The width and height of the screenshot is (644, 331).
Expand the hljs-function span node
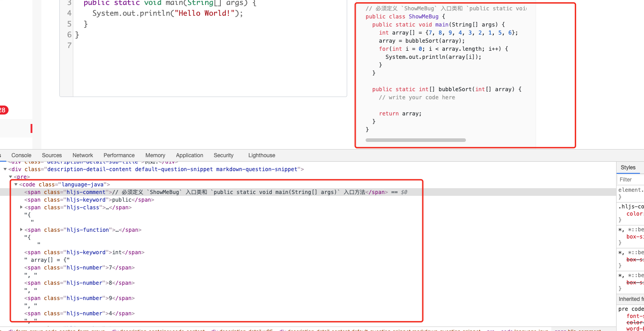pos(21,229)
